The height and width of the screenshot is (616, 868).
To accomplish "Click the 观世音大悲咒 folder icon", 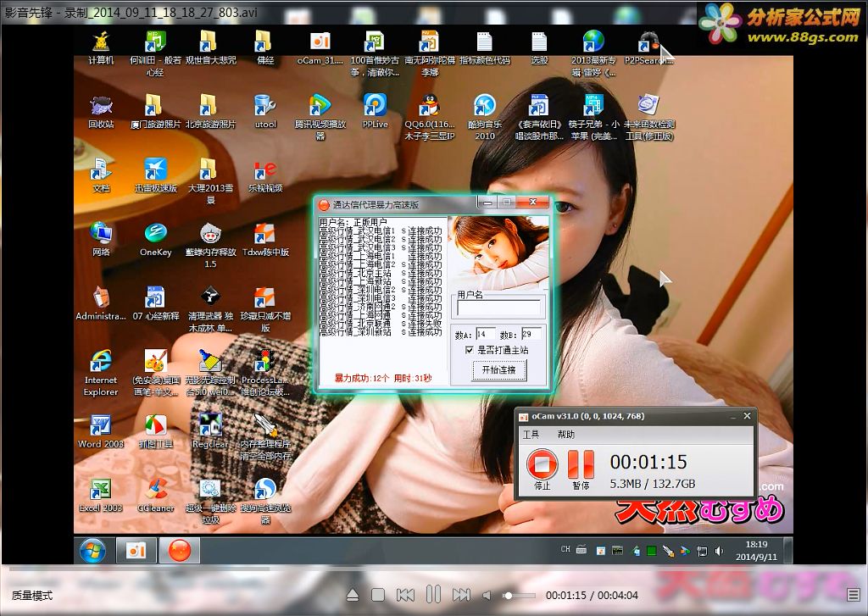I will tap(210, 47).
